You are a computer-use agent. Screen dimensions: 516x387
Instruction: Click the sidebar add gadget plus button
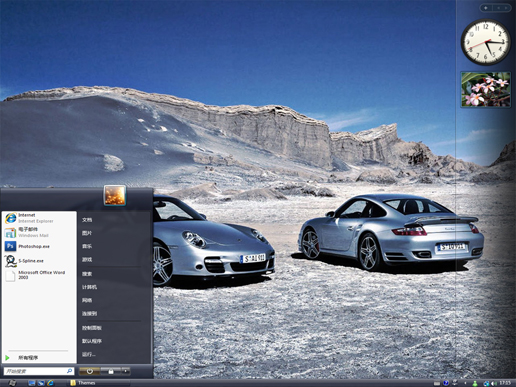click(x=486, y=8)
